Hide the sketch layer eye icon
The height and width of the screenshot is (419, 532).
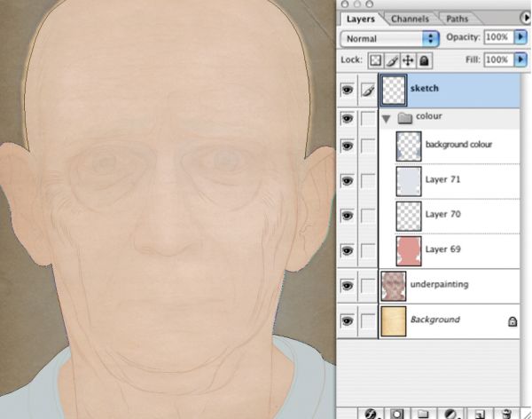347,90
